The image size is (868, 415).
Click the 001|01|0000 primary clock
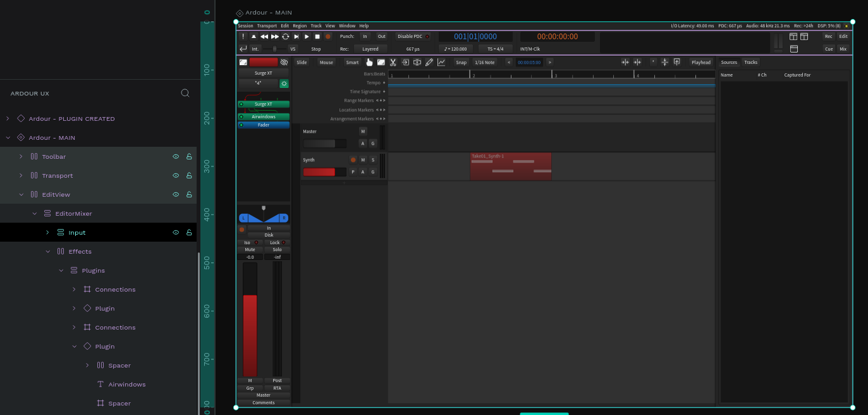click(475, 37)
